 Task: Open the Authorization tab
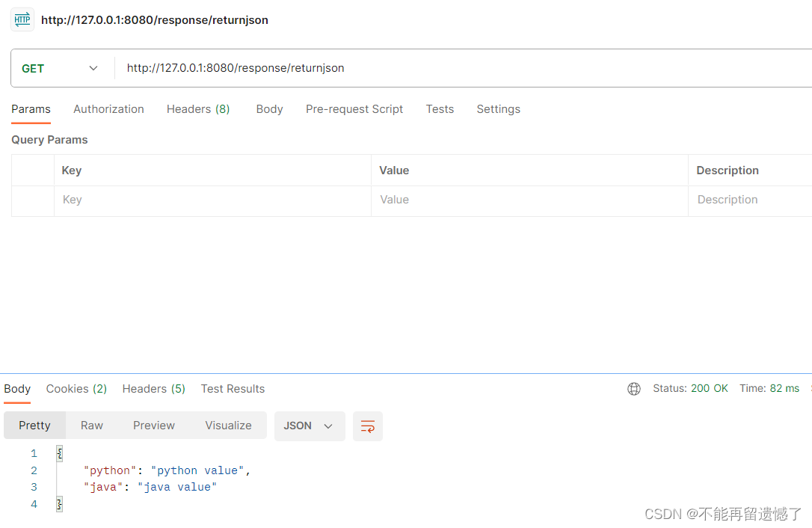click(108, 109)
